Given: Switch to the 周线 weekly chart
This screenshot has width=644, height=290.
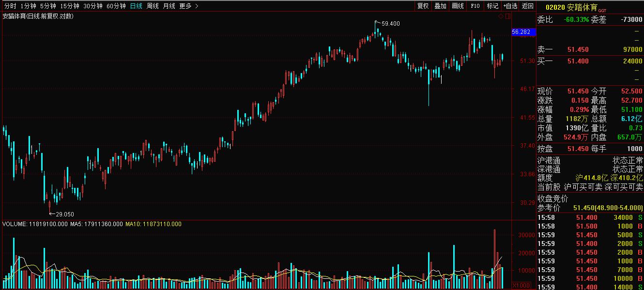Looking at the screenshot, I should coord(153,6).
